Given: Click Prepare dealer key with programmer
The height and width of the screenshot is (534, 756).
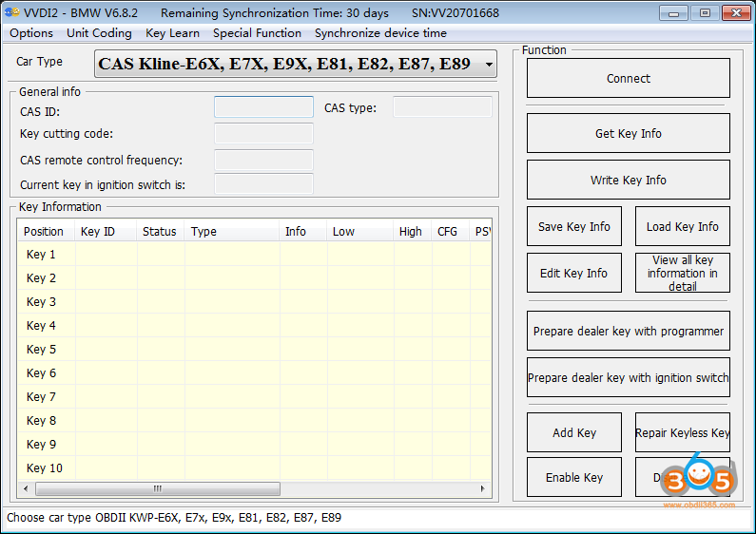Looking at the screenshot, I should tap(628, 332).
